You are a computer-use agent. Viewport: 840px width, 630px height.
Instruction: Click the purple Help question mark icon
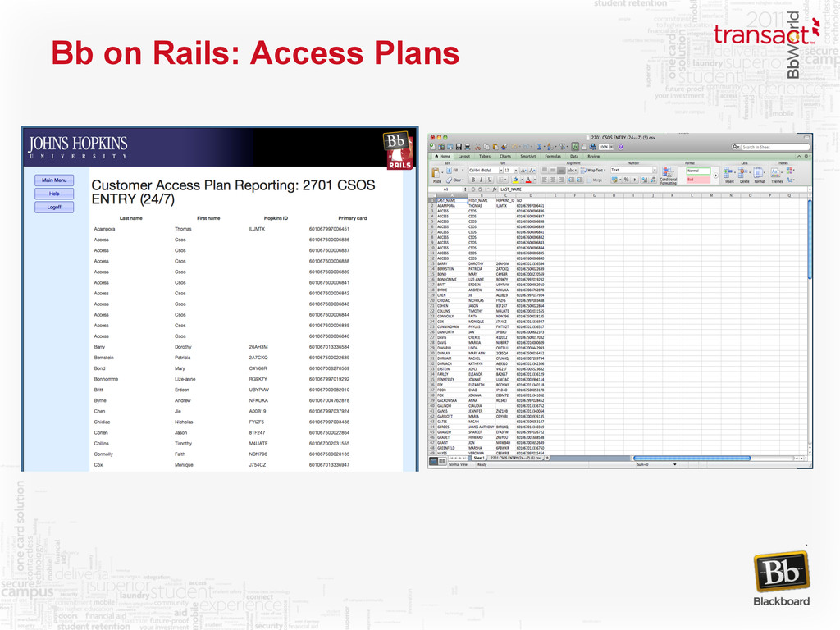pyautogui.click(x=621, y=147)
